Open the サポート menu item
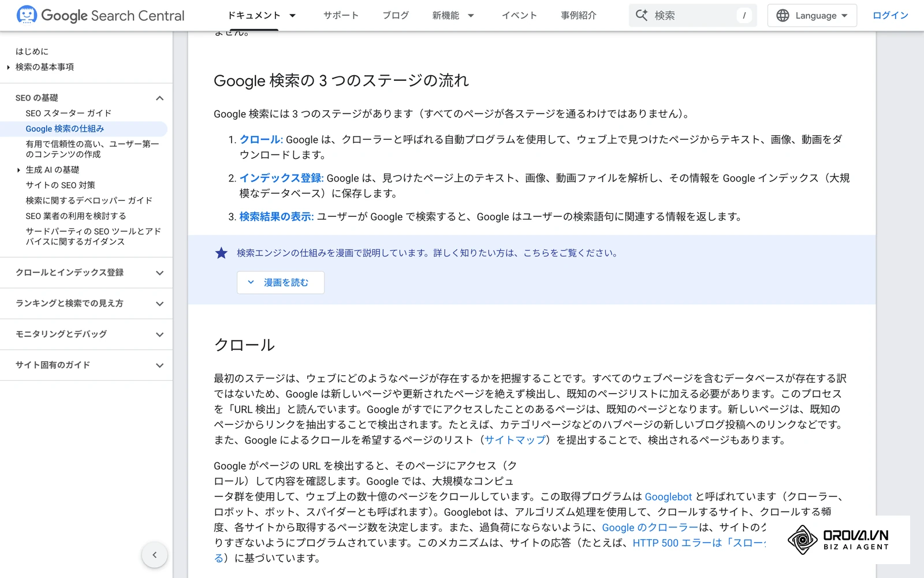The image size is (924, 578). point(341,16)
